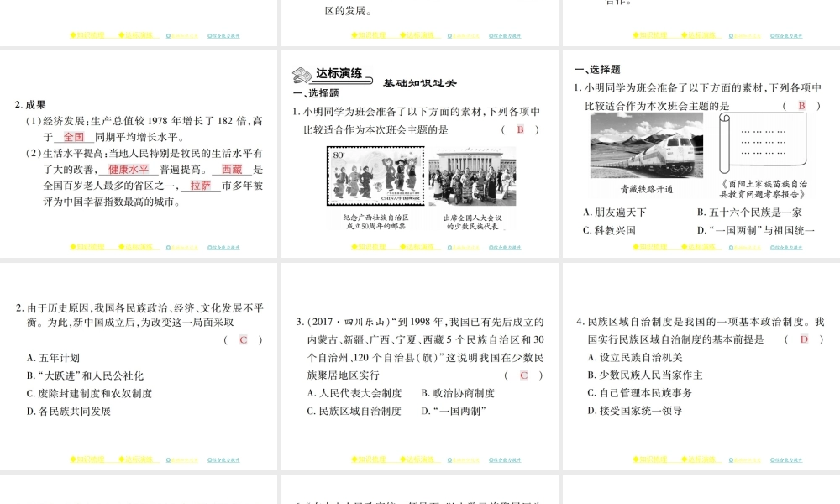Click the 出席全国人大会议 photo caption
The height and width of the screenshot is (504, 840).
[472, 222]
